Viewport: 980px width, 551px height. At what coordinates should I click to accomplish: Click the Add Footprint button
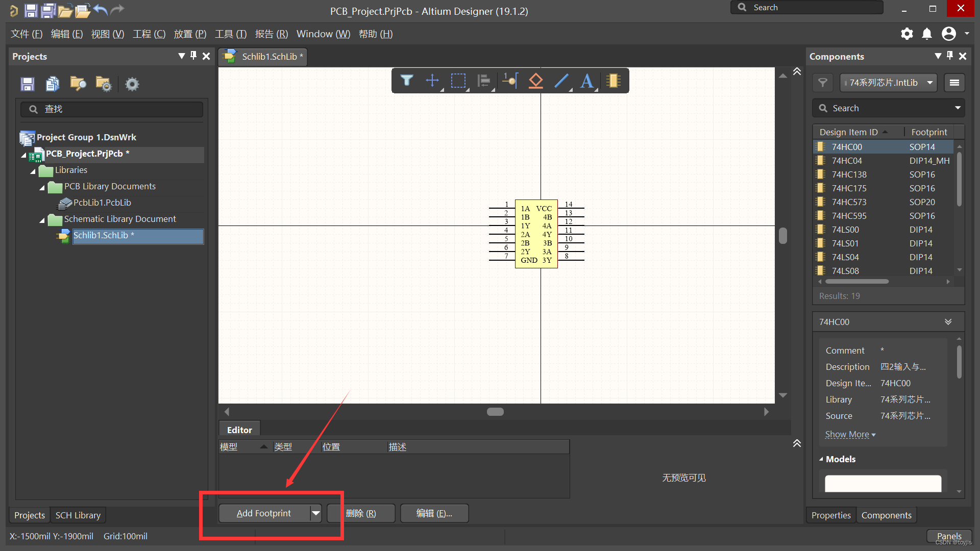[x=264, y=513]
